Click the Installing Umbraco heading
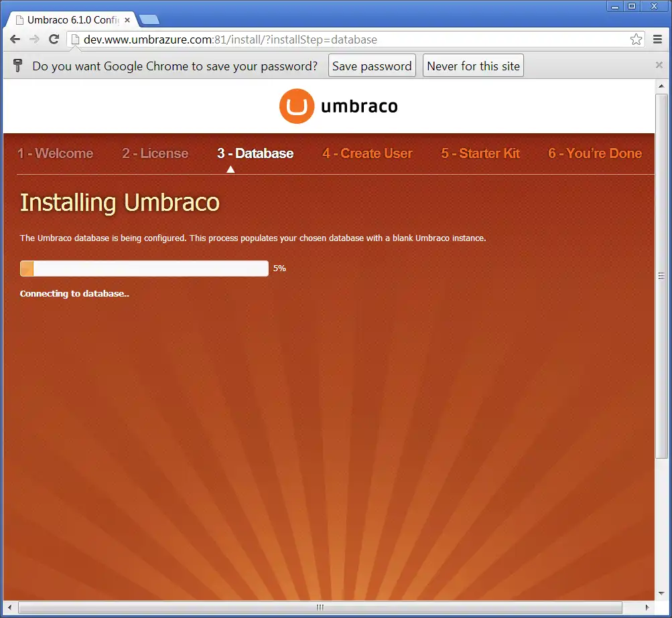Image resolution: width=672 pixels, height=618 pixels. click(120, 202)
